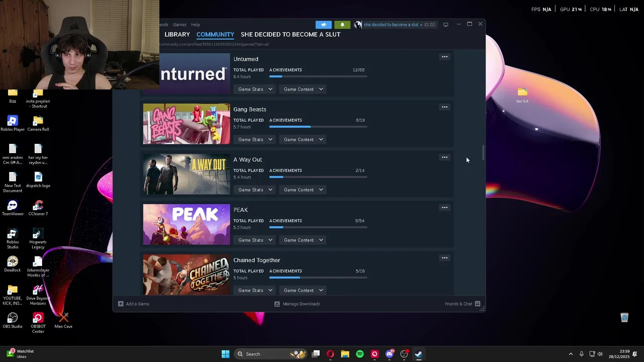The width and height of the screenshot is (644, 362).
Task: Click the Steam games page scrollbar thumb
Action: [483, 153]
